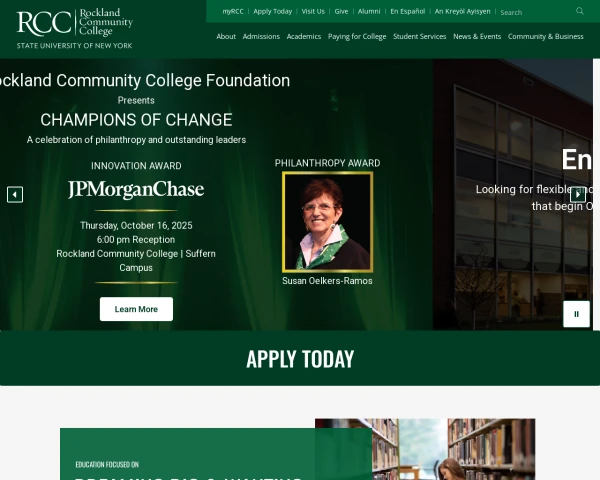Viewport: 600px width, 480px height.
Task: Click the RCC Rockland Community College logo
Action: (75, 29)
